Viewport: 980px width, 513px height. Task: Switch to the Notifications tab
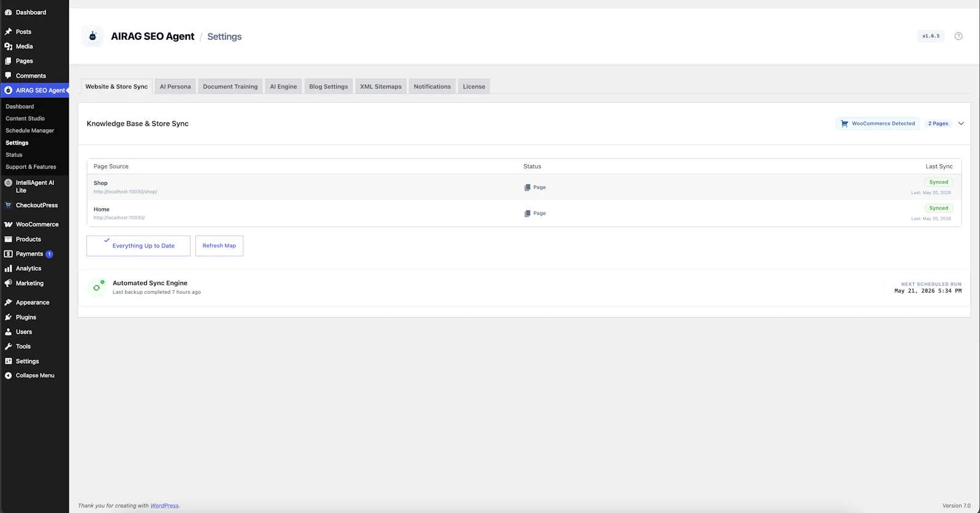[432, 86]
